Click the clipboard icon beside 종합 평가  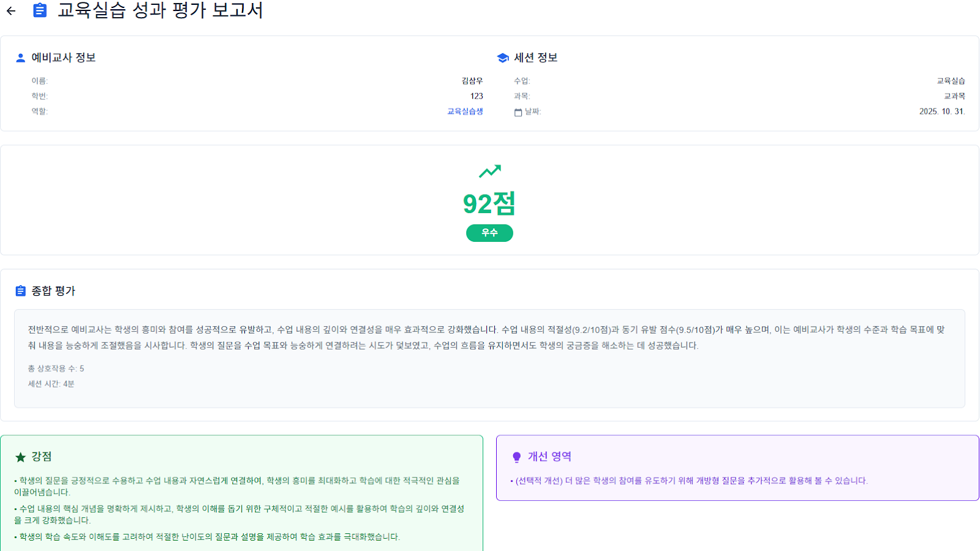point(20,291)
